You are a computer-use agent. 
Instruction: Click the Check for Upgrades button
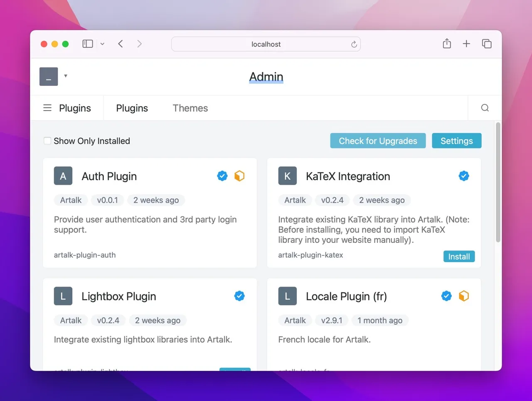[x=377, y=141]
